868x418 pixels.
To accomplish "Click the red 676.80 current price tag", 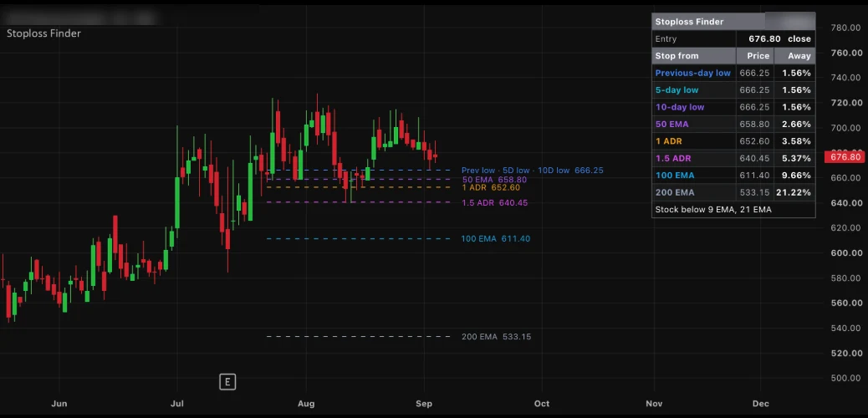I will [x=846, y=157].
